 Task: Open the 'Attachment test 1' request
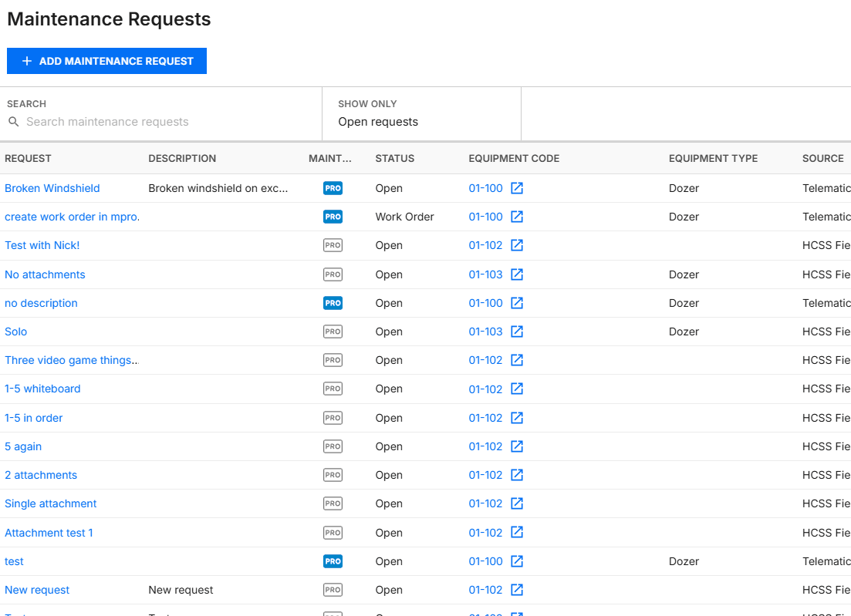49,532
